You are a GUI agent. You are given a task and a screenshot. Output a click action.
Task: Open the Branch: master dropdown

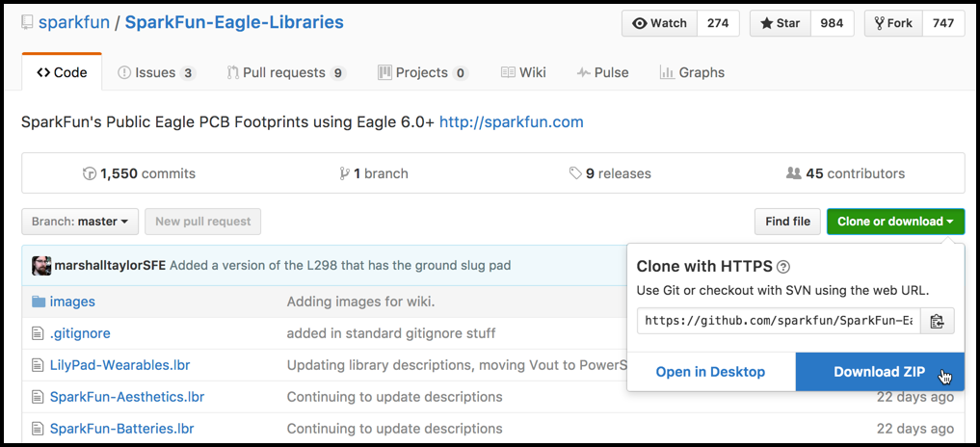[x=80, y=222]
